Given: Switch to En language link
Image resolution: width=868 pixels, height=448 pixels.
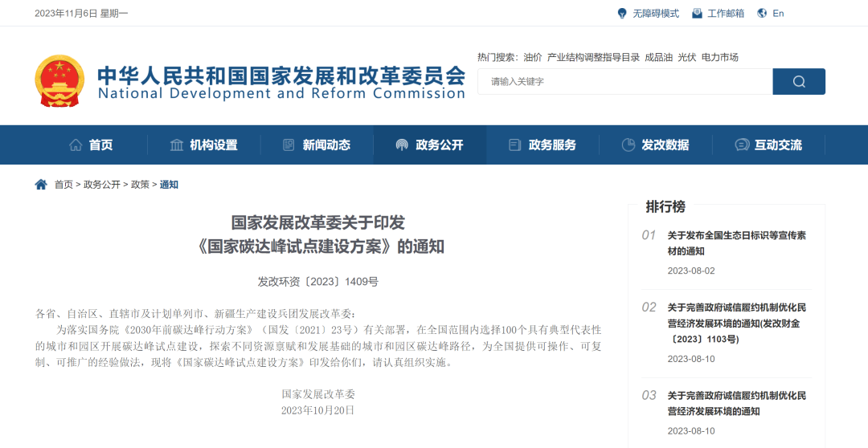Looking at the screenshot, I should 778,14.
